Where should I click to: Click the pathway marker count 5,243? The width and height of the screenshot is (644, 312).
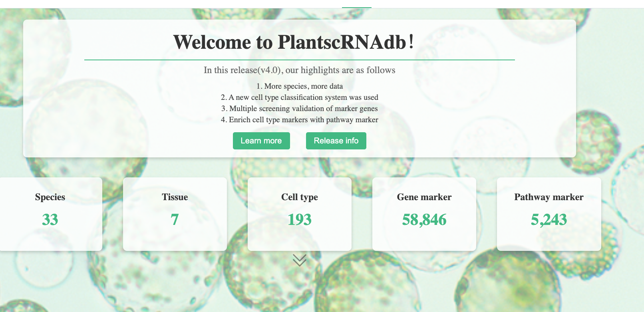tap(549, 219)
